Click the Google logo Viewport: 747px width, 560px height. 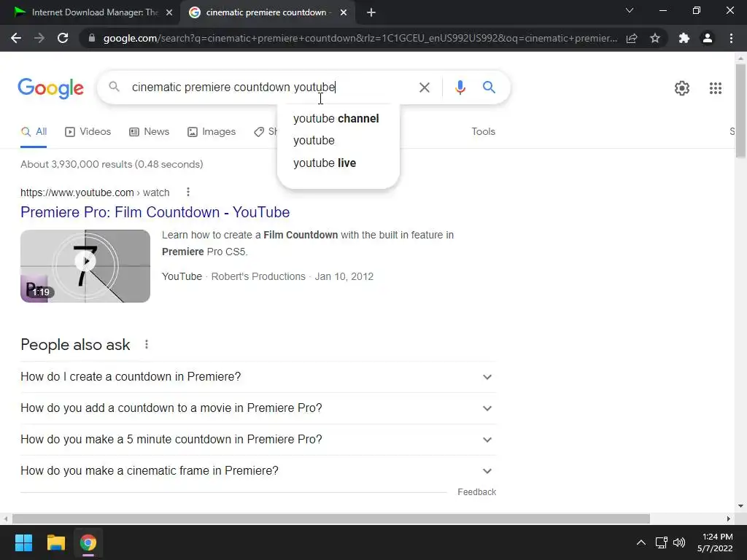50,88
